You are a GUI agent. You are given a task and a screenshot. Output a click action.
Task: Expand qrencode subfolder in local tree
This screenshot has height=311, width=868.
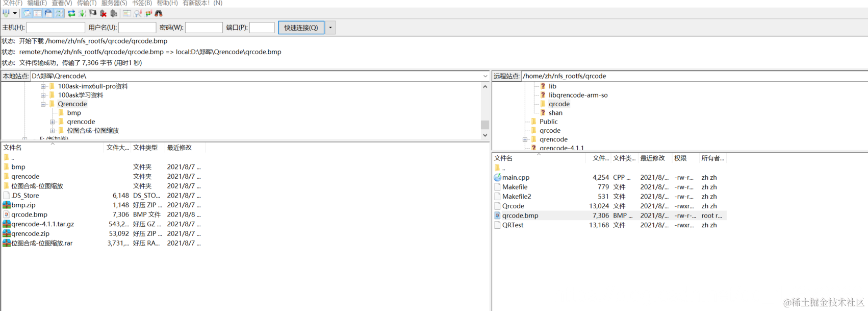tap(53, 122)
